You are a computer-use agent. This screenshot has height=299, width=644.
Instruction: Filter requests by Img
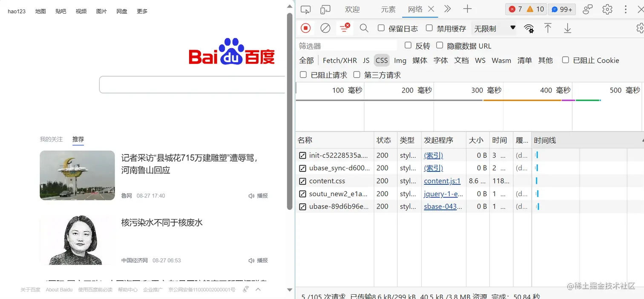[400, 60]
